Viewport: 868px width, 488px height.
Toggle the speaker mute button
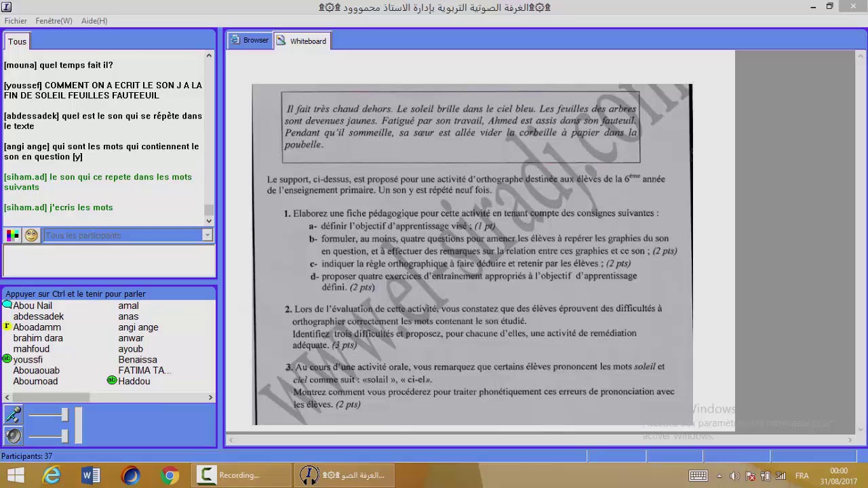pos(14,435)
